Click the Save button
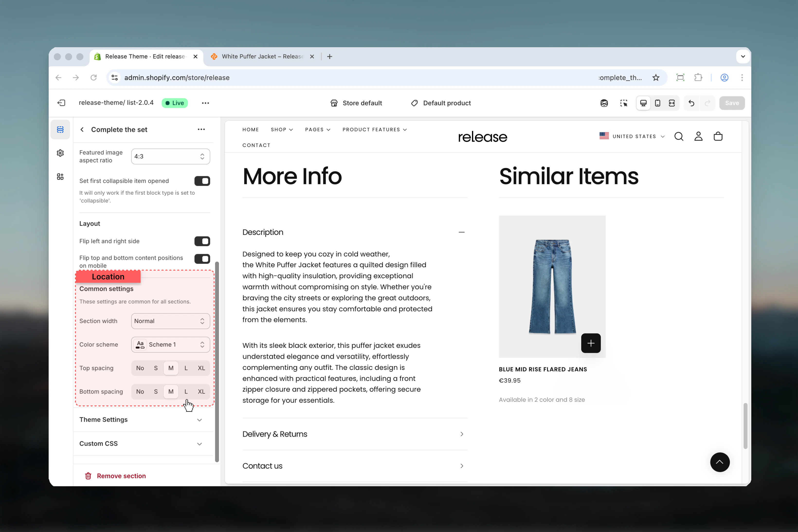Image resolution: width=798 pixels, height=532 pixels. [732, 103]
